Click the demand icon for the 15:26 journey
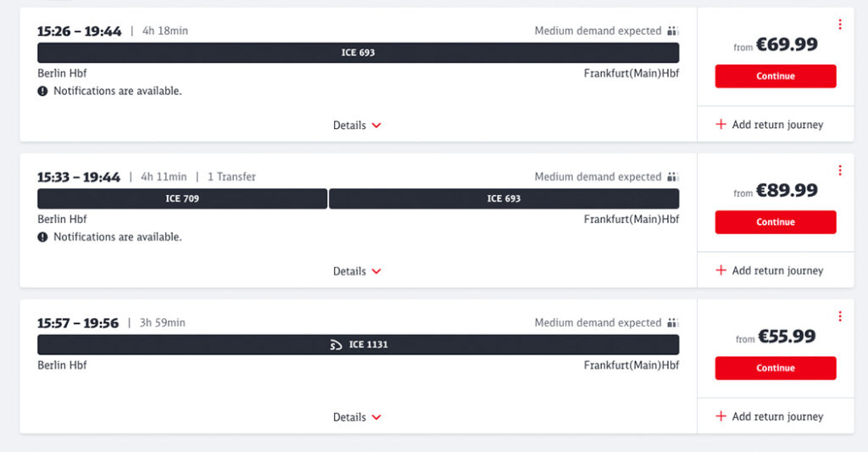This screenshot has height=452, width=868. pyautogui.click(x=672, y=31)
